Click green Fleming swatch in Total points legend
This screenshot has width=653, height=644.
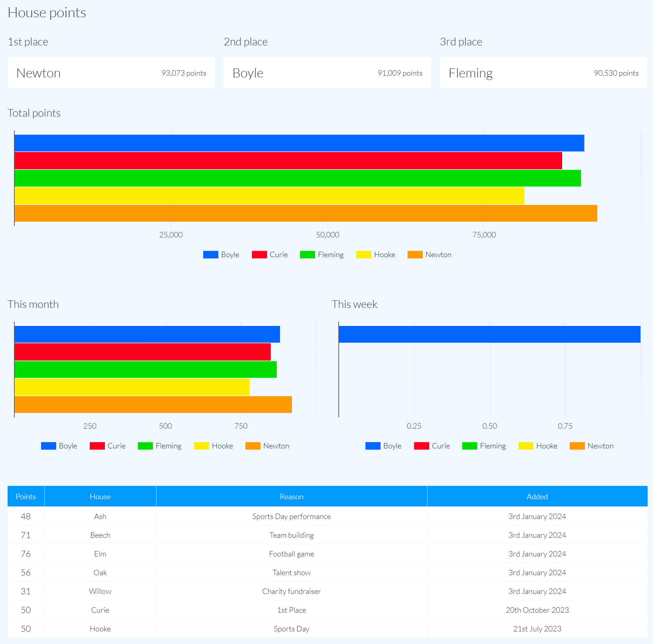coord(307,255)
